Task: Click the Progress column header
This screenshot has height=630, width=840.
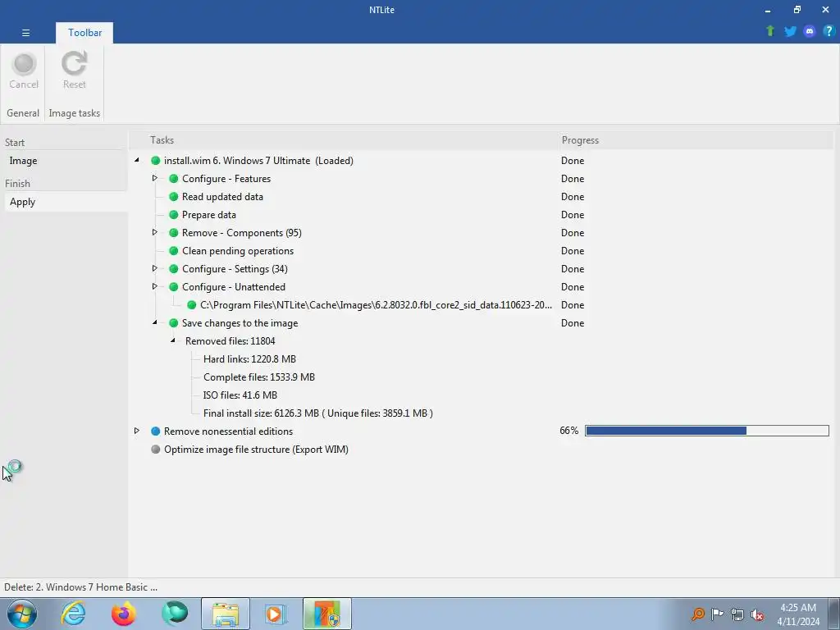Action: 580,140
